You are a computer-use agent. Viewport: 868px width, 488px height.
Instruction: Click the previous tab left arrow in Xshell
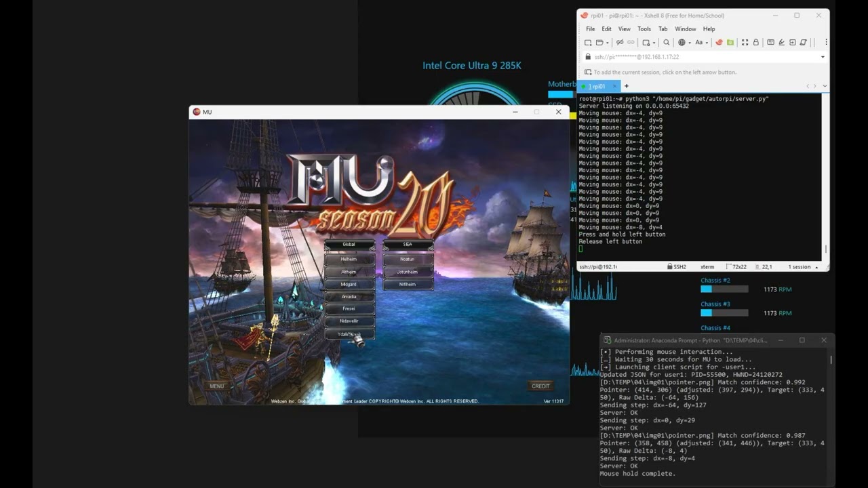tap(808, 86)
